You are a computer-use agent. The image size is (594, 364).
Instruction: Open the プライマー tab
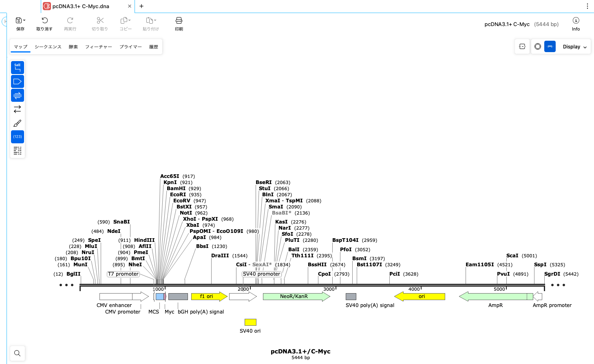pos(130,47)
